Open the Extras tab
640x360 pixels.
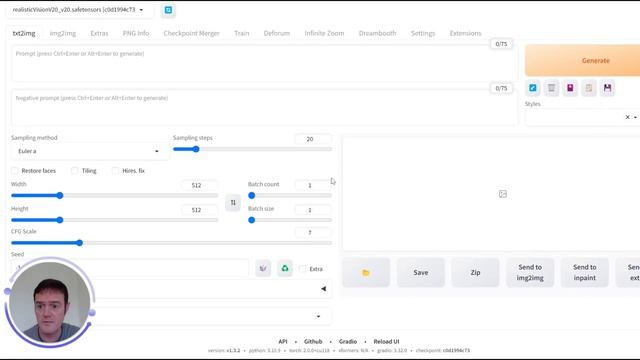tap(99, 33)
